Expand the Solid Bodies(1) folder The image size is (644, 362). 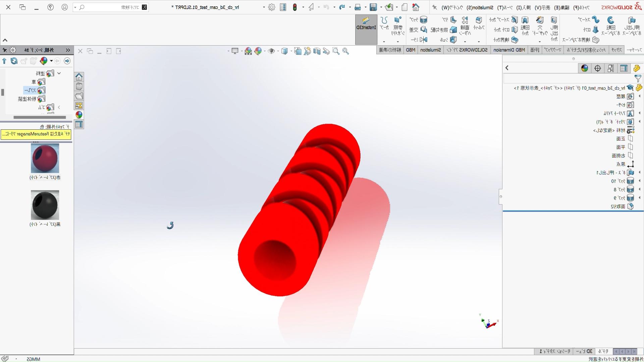click(x=640, y=122)
